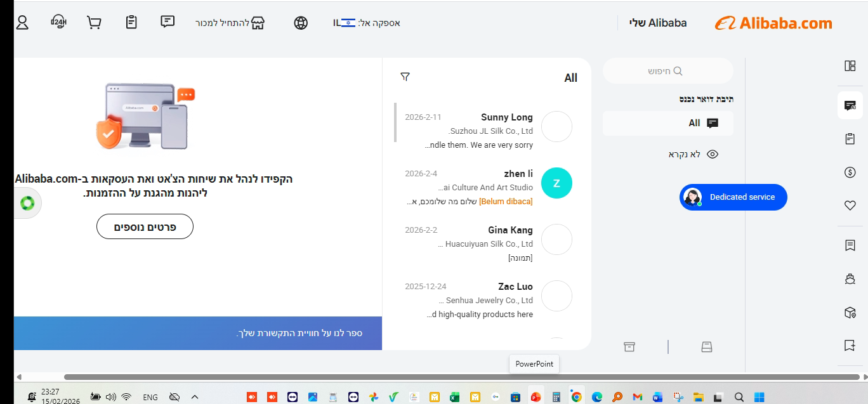This screenshot has height=404, width=868.
Task: Show hidden tray icons chevron
Action: point(195,397)
